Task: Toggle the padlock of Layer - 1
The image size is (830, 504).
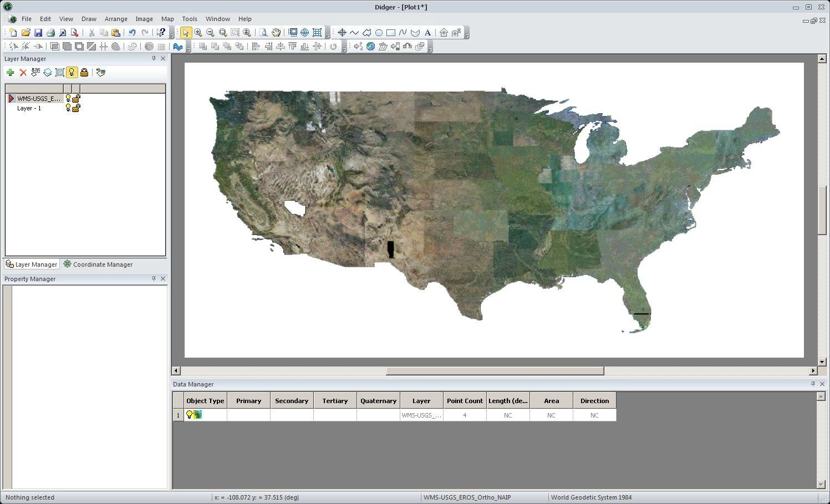Action: [x=77, y=108]
